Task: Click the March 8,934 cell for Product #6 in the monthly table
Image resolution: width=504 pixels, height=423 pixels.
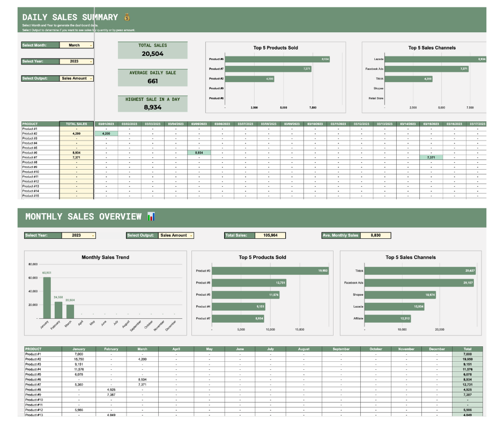Action: tap(143, 380)
